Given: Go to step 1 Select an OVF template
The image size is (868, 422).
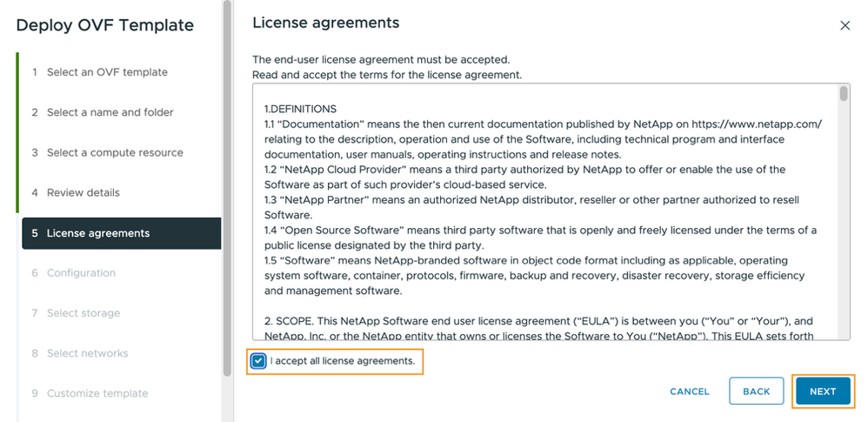Looking at the screenshot, I should [x=107, y=72].
